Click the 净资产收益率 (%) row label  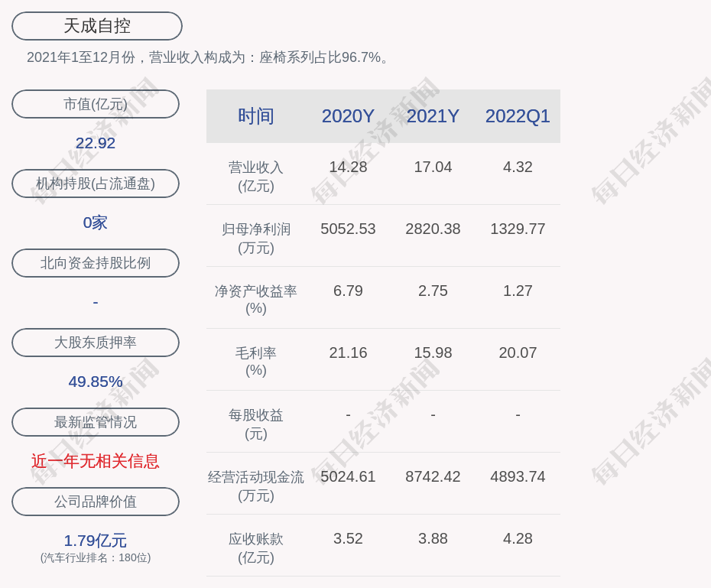(256, 300)
